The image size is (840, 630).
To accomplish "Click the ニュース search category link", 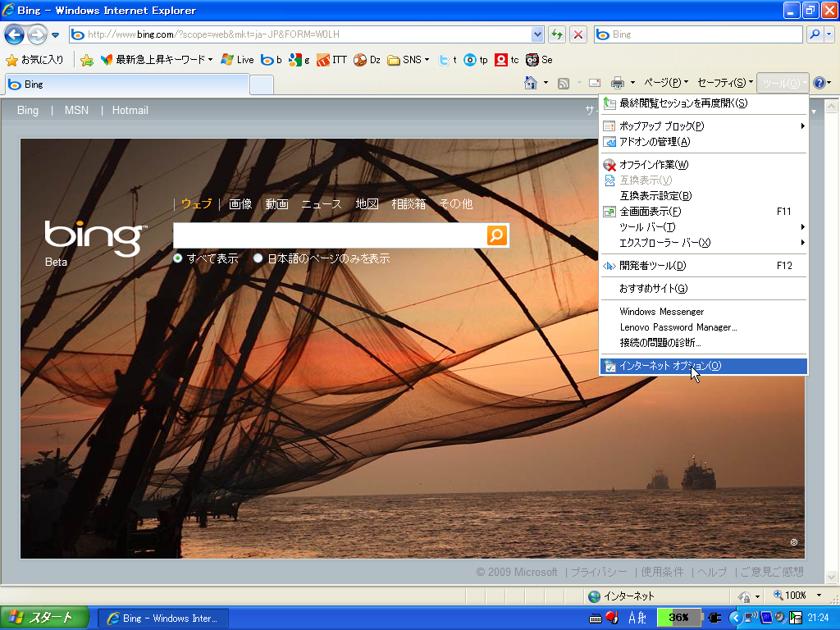I will 321,204.
